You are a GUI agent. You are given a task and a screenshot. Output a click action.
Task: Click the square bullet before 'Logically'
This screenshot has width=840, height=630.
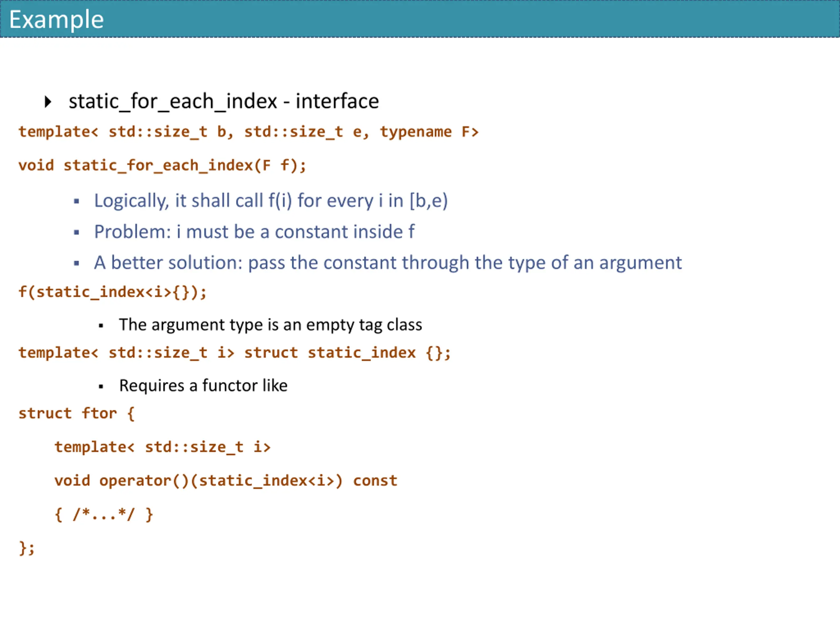[x=77, y=201]
